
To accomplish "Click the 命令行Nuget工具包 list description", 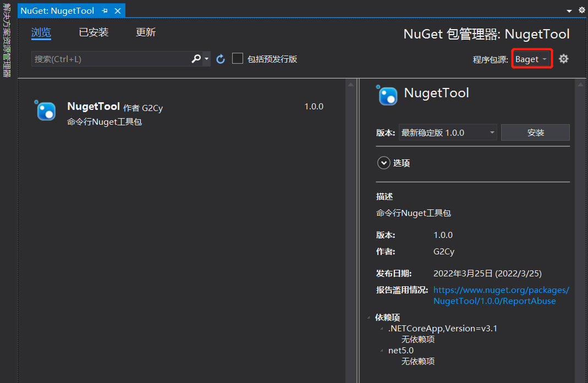I will (105, 122).
